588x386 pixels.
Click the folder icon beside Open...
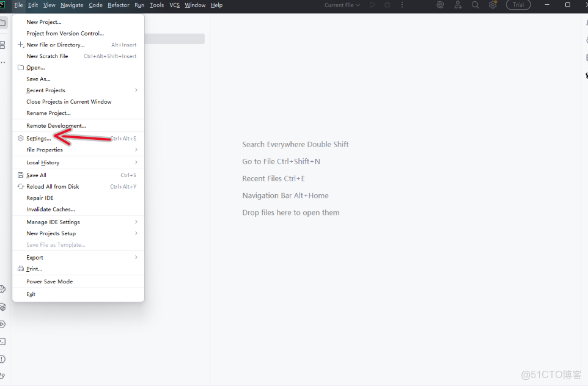coord(21,67)
